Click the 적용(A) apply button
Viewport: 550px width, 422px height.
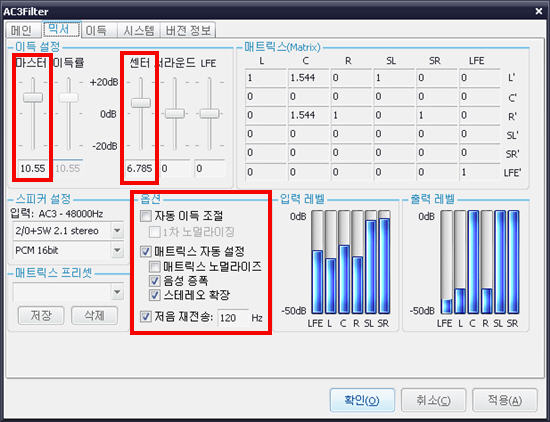click(x=505, y=400)
